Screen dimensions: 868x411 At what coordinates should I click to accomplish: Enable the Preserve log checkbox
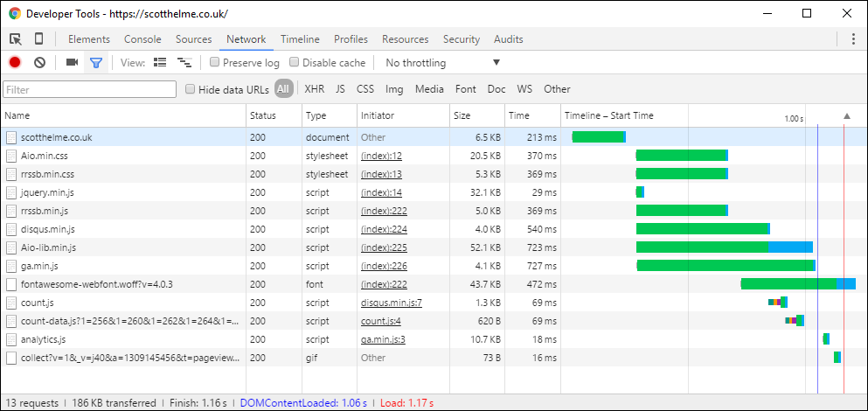tap(215, 63)
